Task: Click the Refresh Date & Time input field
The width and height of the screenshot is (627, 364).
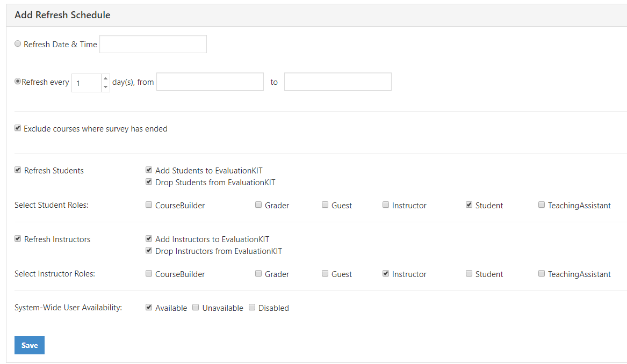Action: 153,44
